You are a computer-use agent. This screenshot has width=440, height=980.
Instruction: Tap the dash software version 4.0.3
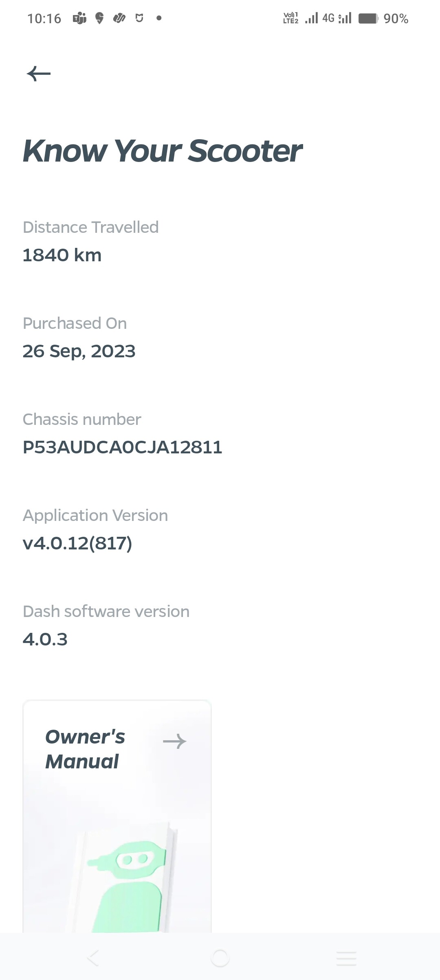45,639
